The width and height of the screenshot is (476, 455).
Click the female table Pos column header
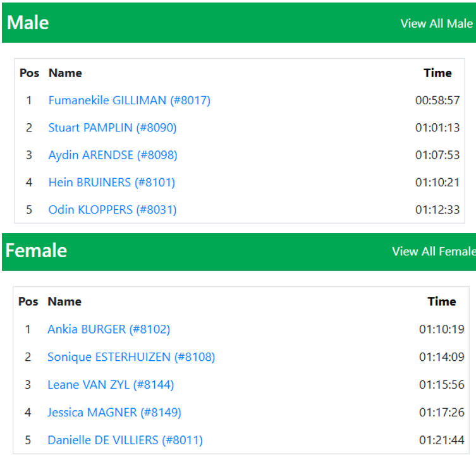tap(28, 301)
